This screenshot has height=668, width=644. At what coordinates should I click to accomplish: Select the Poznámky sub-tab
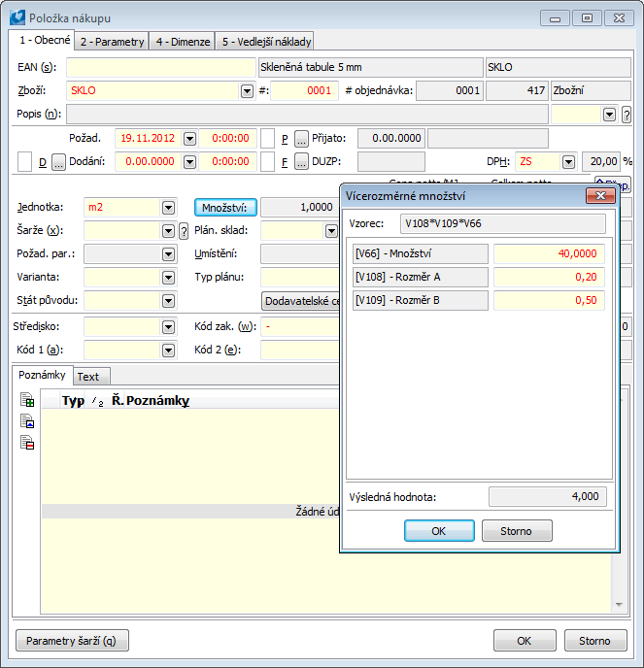(42, 375)
